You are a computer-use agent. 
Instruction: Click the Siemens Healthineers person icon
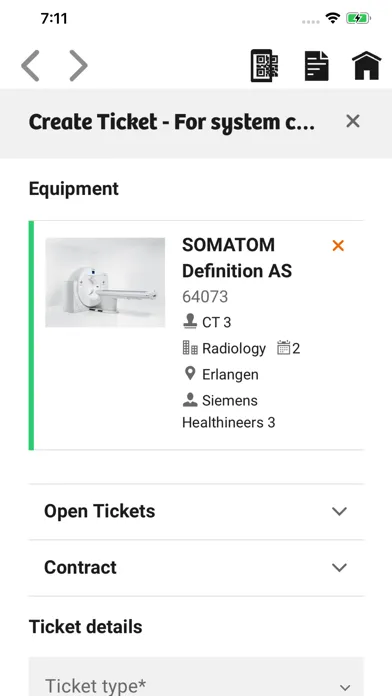[x=190, y=400]
